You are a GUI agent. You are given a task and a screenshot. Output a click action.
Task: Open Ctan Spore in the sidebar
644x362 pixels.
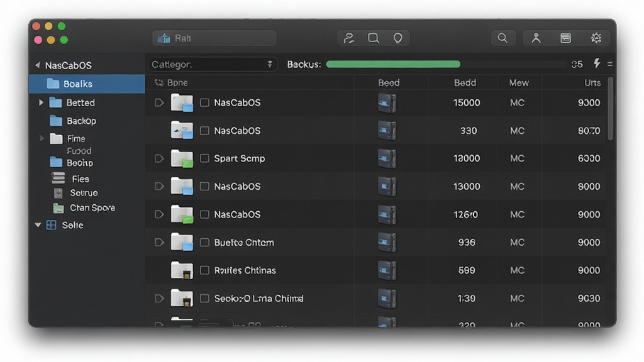pyautogui.click(x=92, y=207)
